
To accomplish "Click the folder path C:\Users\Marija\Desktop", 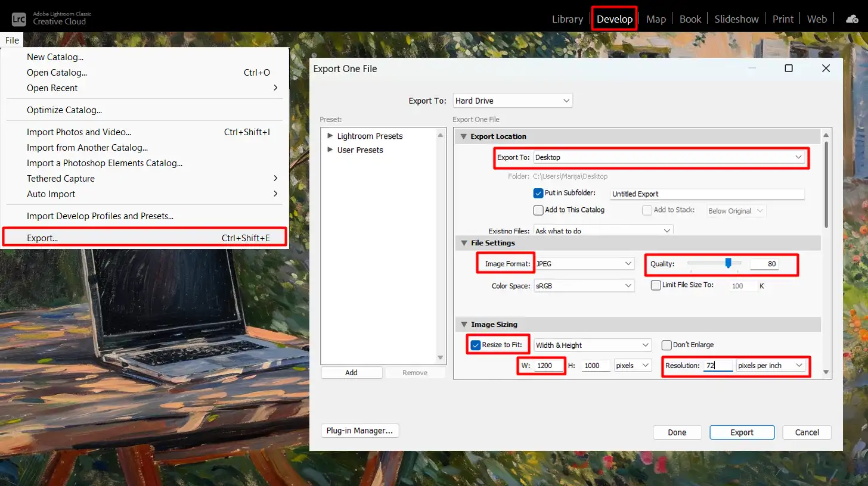I will [570, 177].
